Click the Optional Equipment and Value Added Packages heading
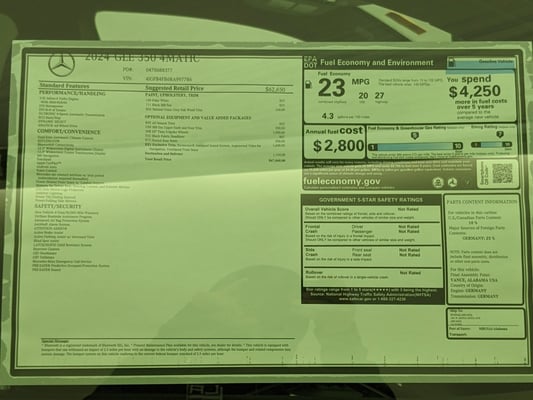 pyautogui.click(x=198, y=118)
